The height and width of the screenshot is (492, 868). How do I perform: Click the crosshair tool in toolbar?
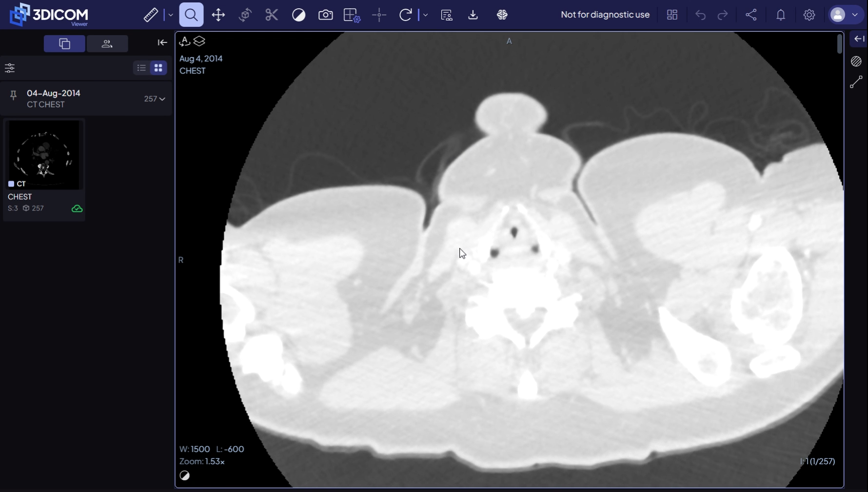(x=379, y=15)
